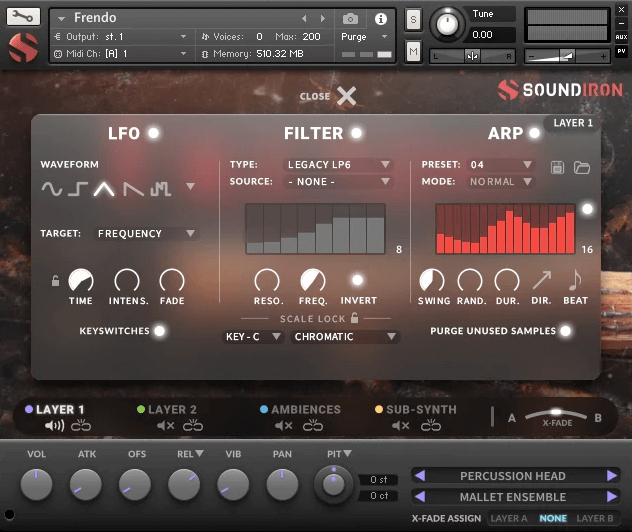Click the info icon in header

tap(381, 18)
